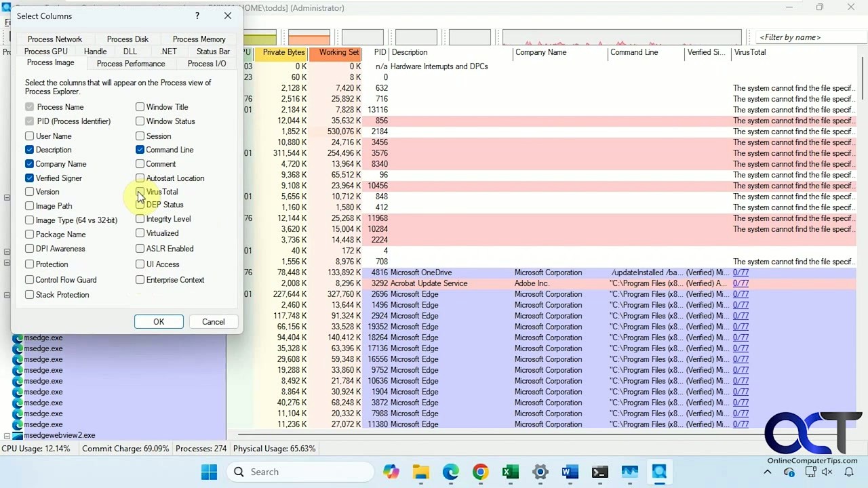
Task: Enable the VirusTotal column checkbox
Action: click(140, 192)
